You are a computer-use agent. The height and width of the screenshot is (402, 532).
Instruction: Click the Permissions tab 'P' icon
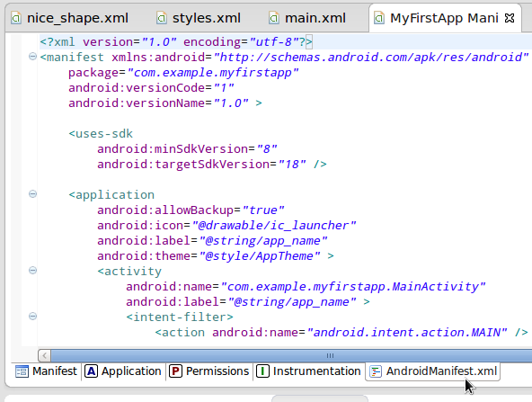coord(175,371)
